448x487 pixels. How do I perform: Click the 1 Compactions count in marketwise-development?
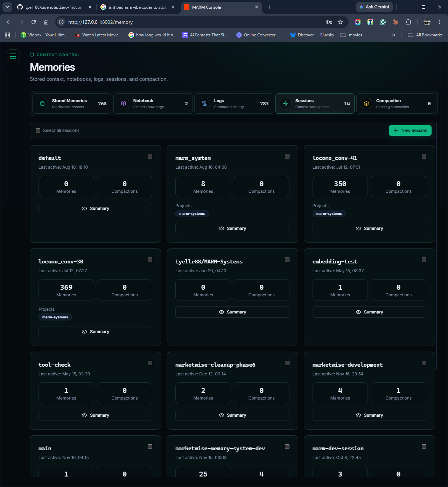click(398, 393)
